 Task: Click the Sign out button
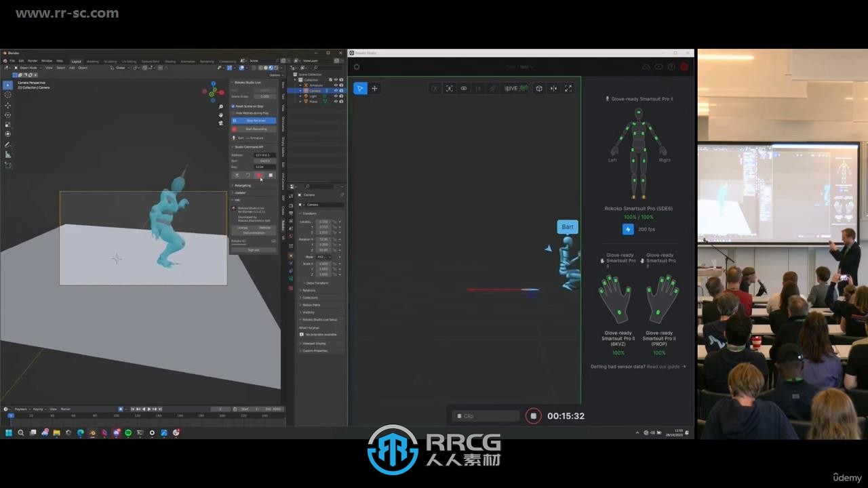click(254, 249)
